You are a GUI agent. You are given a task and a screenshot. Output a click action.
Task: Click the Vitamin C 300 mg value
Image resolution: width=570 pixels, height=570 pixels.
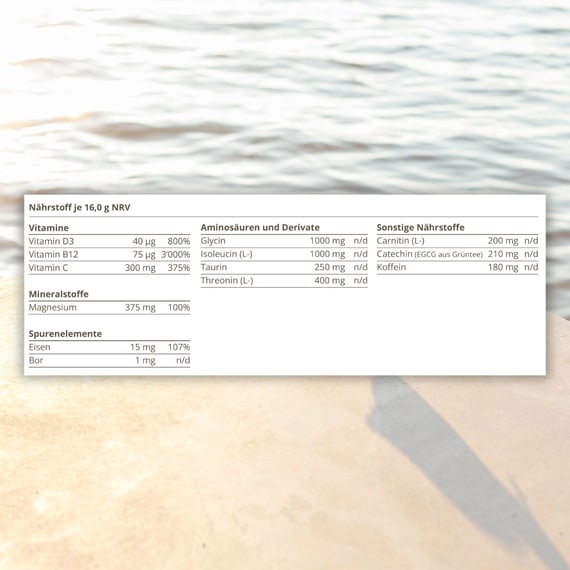(140, 268)
